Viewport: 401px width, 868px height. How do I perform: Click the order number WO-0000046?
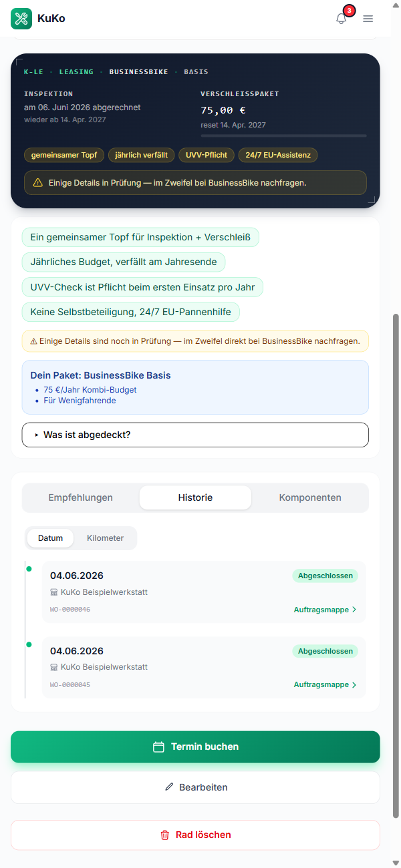click(70, 610)
